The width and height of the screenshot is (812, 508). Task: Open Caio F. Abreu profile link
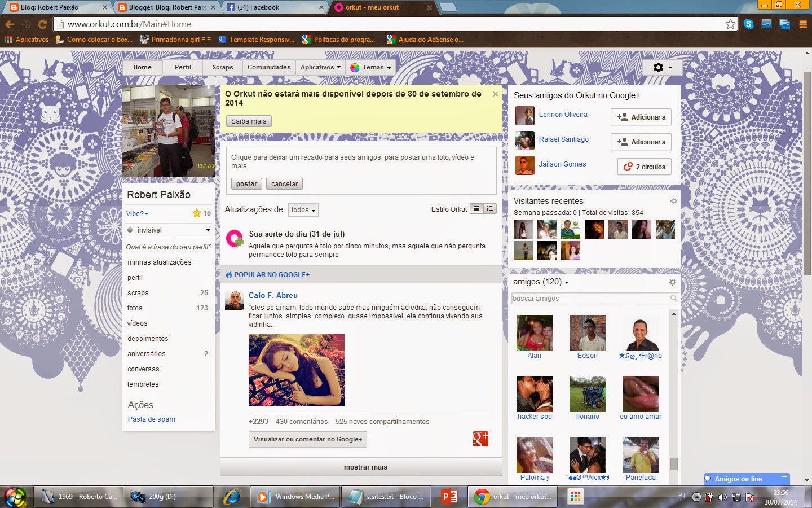coord(273,295)
